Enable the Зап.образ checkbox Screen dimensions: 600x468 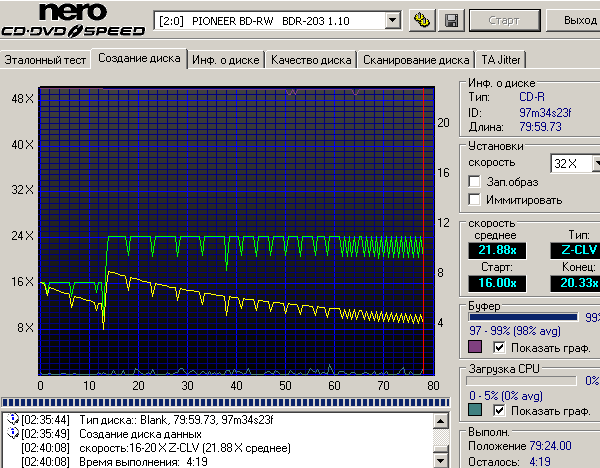pos(475,182)
